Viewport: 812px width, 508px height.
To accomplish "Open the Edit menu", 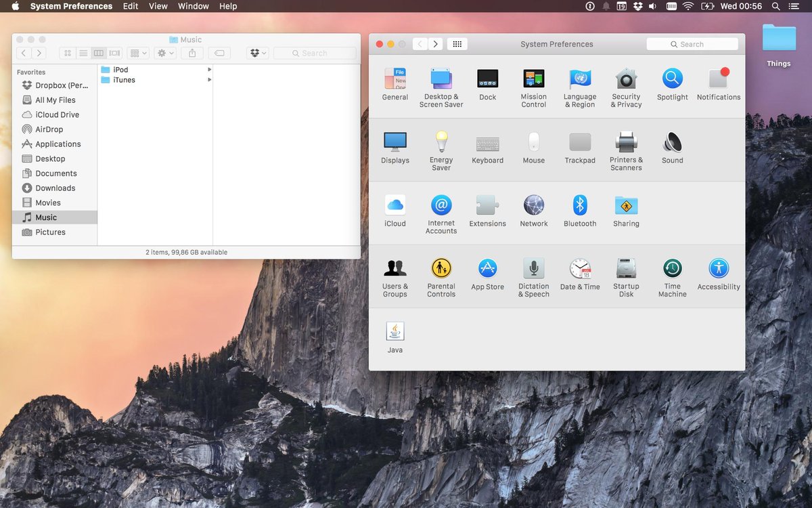I will (x=131, y=6).
